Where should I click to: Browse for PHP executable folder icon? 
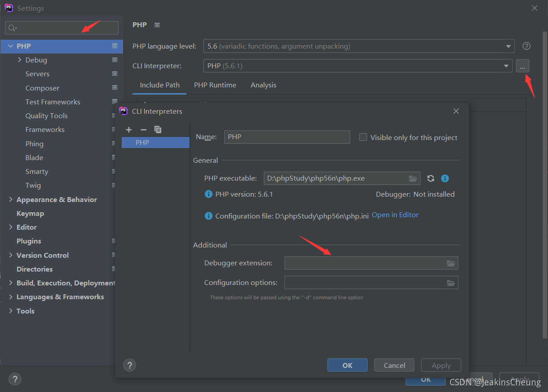coord(413,178)
